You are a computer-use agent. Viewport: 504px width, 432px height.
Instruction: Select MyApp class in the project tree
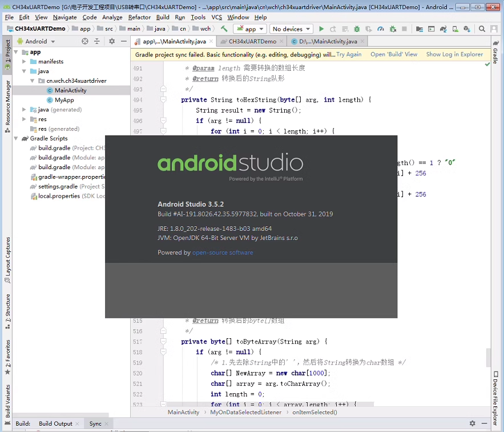tap(64, 100)
